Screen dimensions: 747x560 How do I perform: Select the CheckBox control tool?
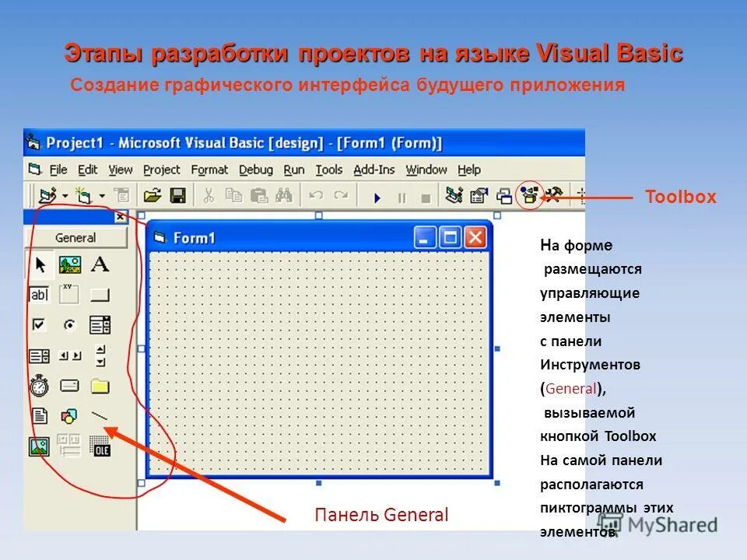[39, 325]
